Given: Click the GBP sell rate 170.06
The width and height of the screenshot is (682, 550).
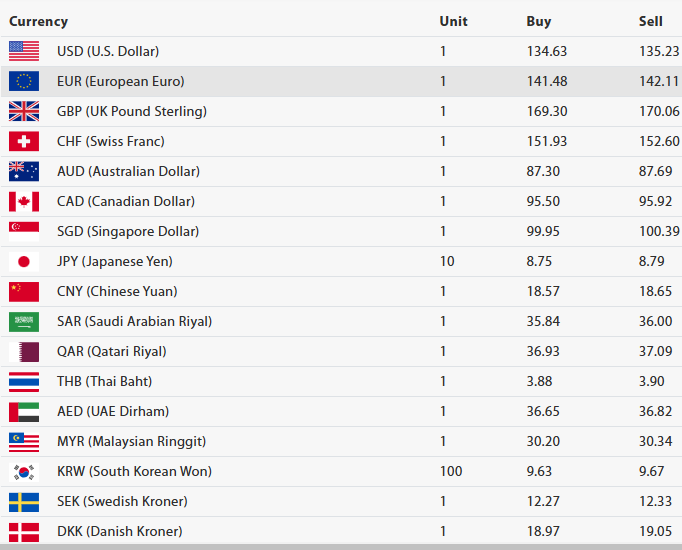Looking at the screenshot, I should click(659, 111).
